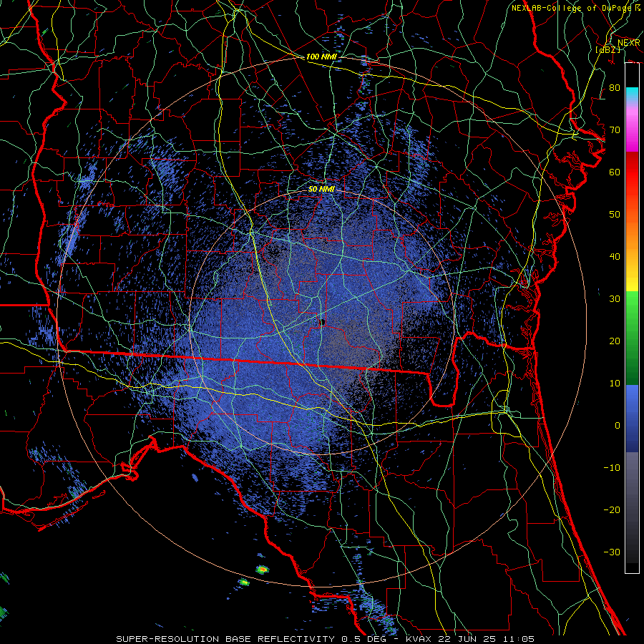Click the 50 value on dBZ scale
Viewport: 644px width, 644px height.
615,215
